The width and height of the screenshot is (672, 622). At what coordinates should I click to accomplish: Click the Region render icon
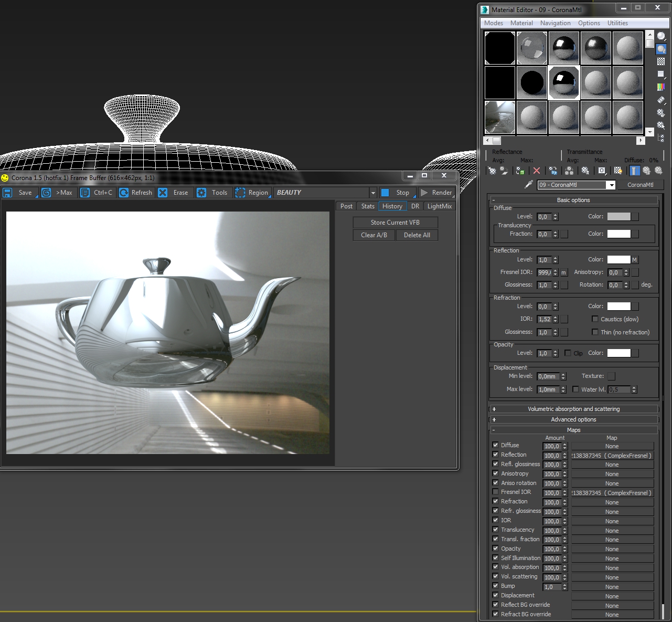coord(240,193)
